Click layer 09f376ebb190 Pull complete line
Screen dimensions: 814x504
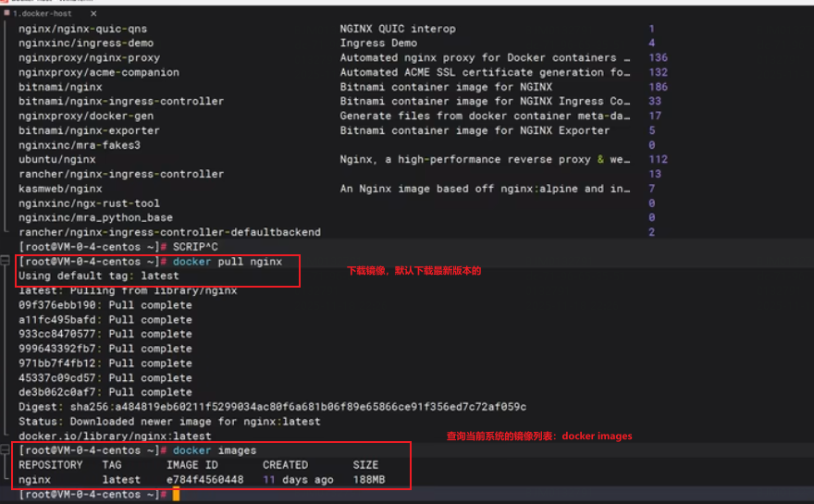pyautogui.click(x=105, y=305)
